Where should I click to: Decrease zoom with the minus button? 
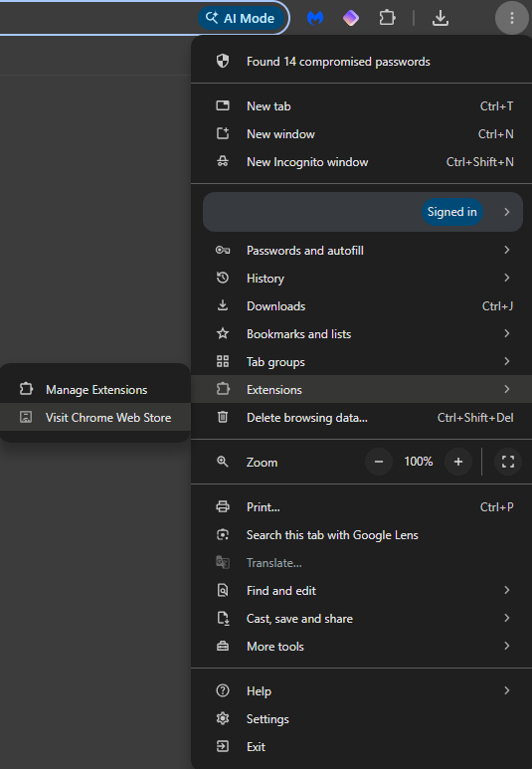[x=379, y=462]
